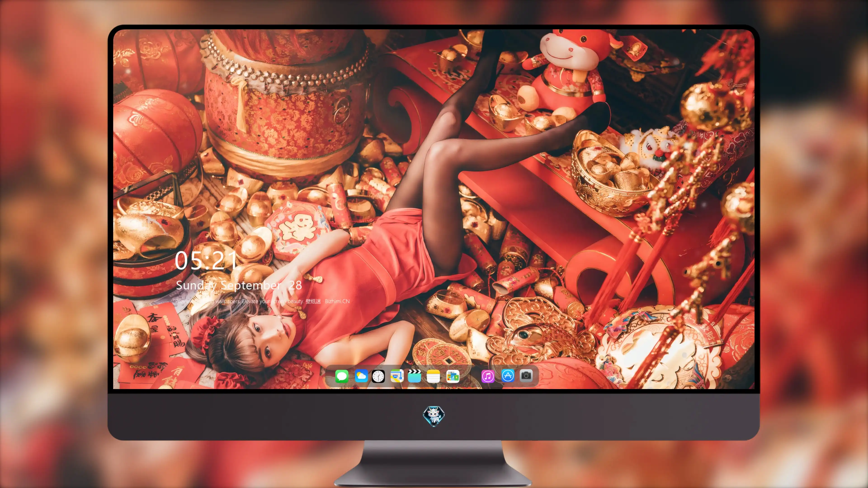Open the photo collage app in the dock
Viewport: 868px width, 488px height.
(x=453, y=376)
